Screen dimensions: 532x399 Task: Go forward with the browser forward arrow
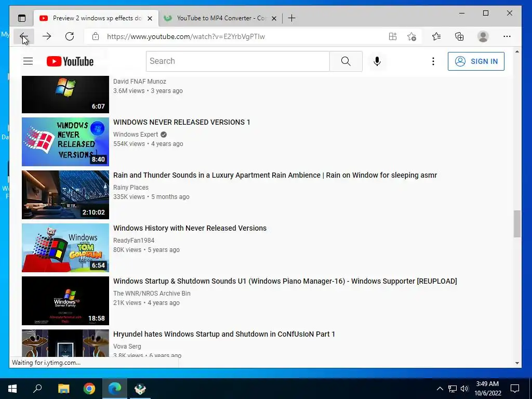[x=47, y=36]
